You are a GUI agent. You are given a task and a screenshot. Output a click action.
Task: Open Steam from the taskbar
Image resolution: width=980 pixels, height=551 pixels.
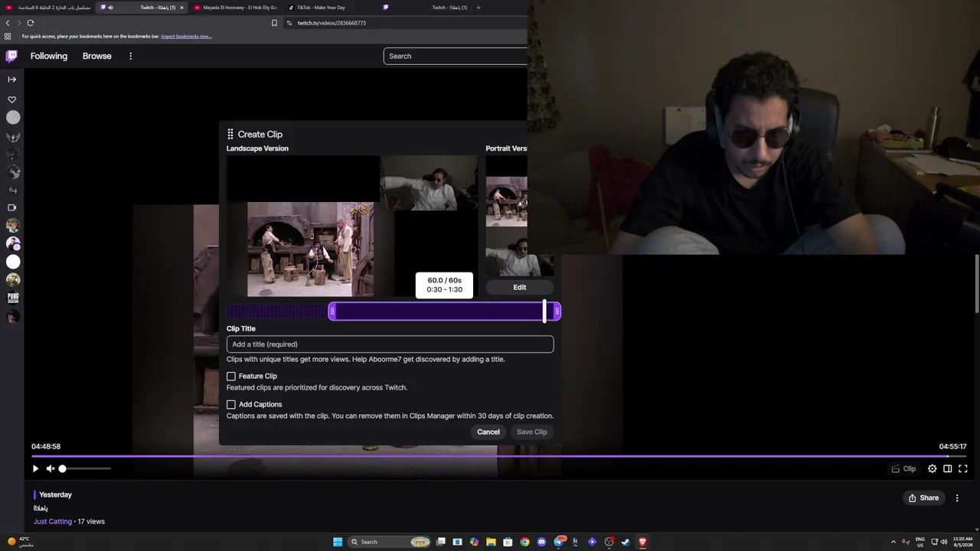pyautogui.click(x=626, y=542)
